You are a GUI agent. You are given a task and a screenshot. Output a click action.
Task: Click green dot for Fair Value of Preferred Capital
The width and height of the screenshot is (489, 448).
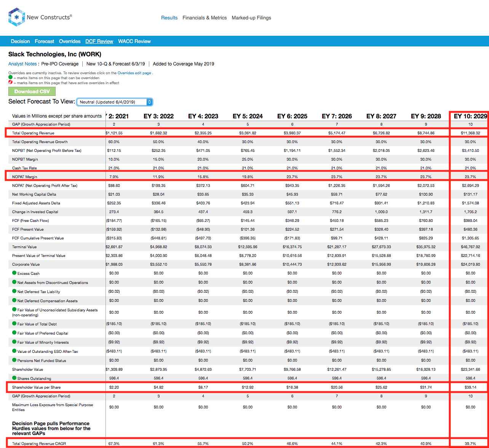14,333
